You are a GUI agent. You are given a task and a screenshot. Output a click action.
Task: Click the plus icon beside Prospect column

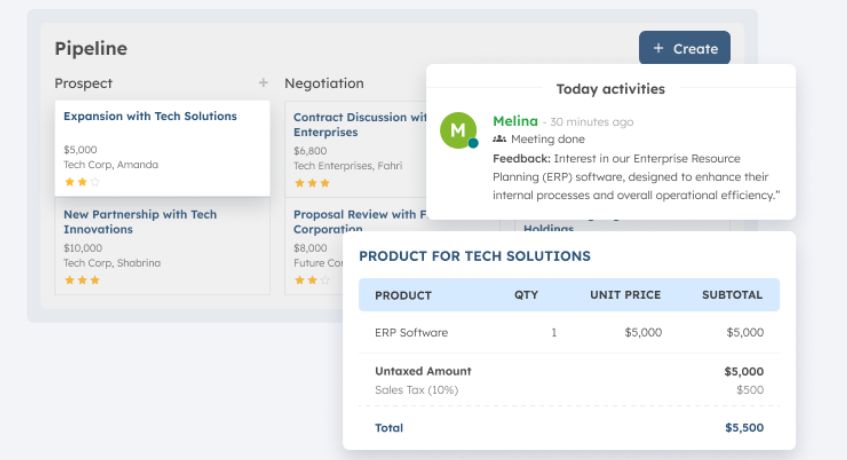point(263,83)
